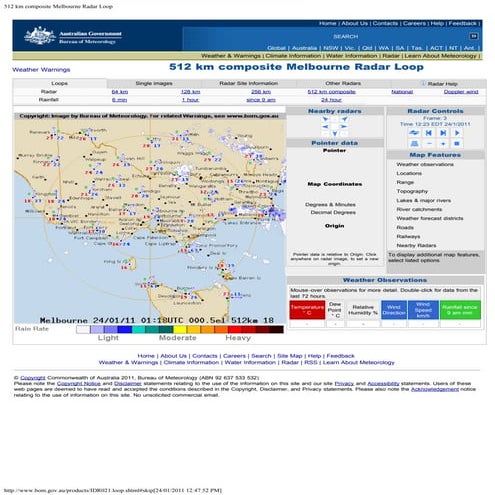
Task: Open Climate Information in the top menu
Action: pyautogui.click(x=293, y=56)
